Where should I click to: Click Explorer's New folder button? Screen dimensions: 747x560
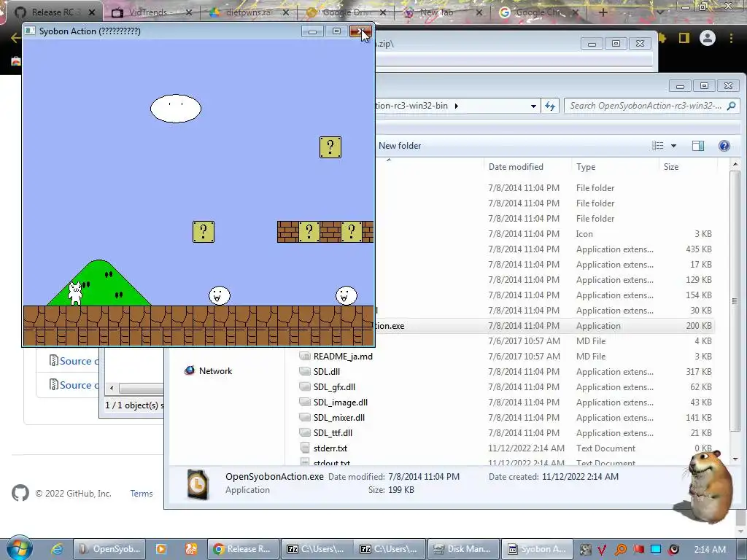pyautogui.click(x=400, y=146)
